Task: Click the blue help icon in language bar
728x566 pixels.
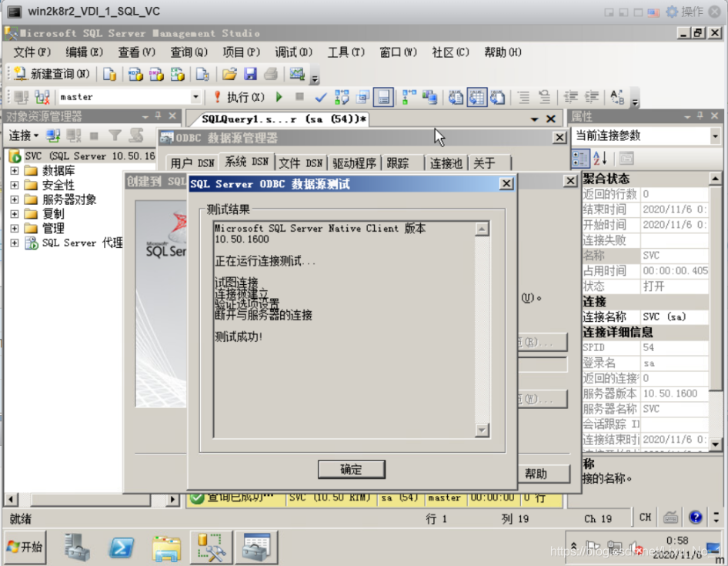Action: [x=695, y=517]
